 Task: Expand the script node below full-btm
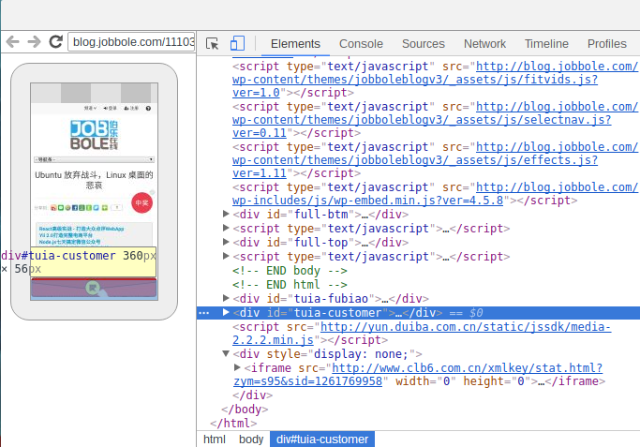[226, 228]
